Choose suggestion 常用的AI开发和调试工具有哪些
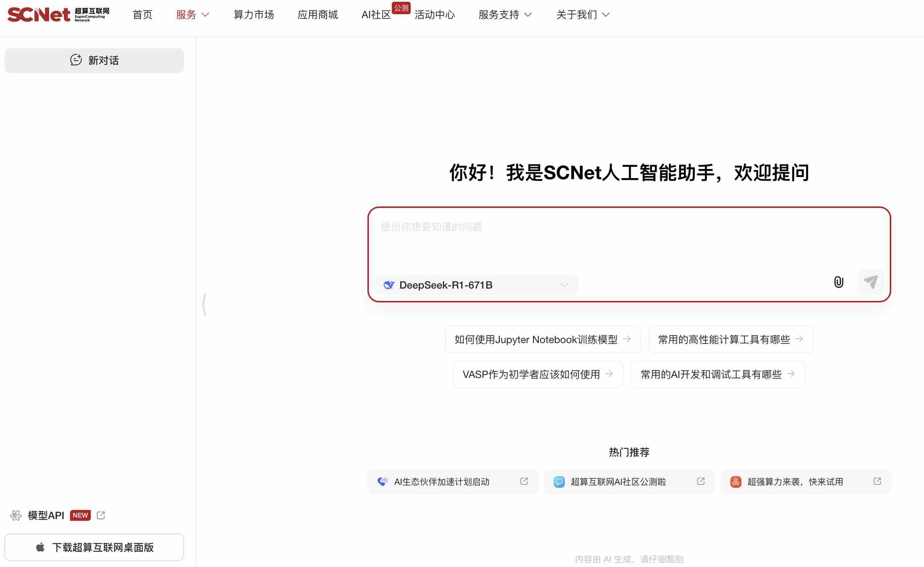The height and width of the screenshot is (567, 924). click(718, 374)
